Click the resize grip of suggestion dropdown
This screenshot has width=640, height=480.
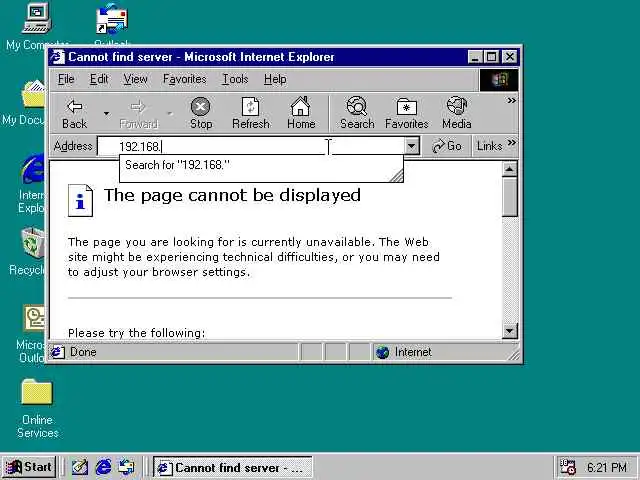pyautogui.click(x=396, y=176)
